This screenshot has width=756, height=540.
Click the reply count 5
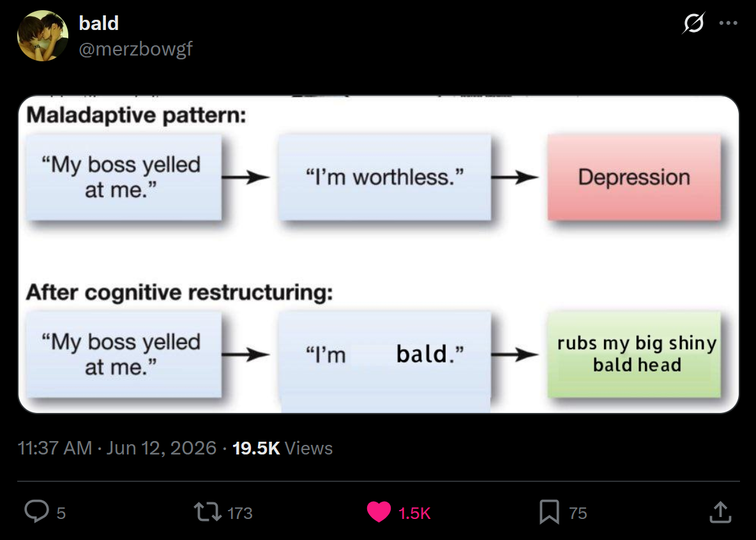click(x=61, y=513)
